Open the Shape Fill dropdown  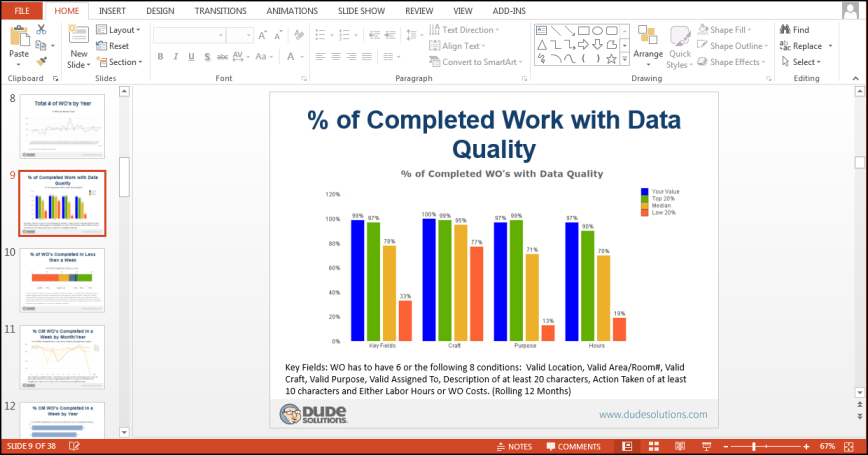point(725,30)
